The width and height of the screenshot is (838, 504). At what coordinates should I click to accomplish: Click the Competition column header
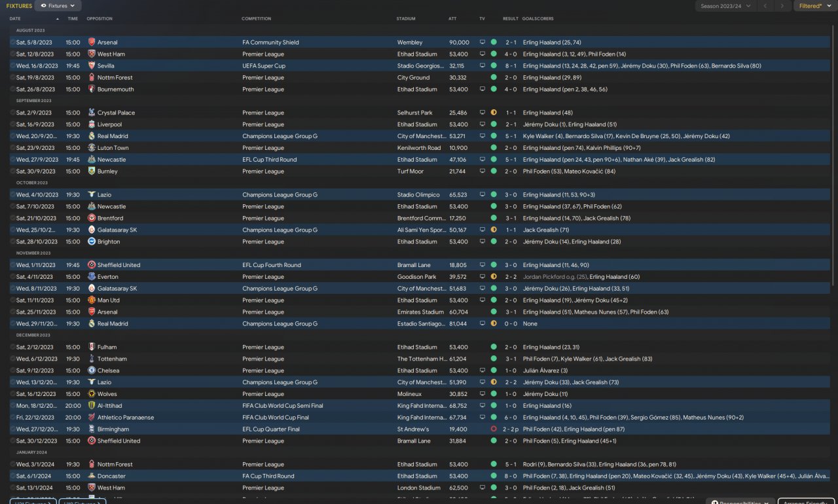256,19
